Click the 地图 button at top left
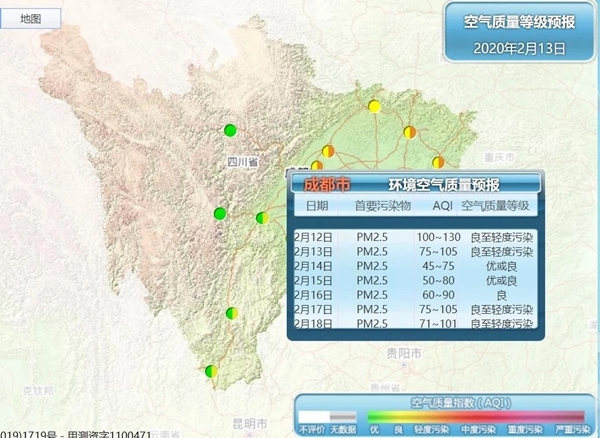 point(31,19)
